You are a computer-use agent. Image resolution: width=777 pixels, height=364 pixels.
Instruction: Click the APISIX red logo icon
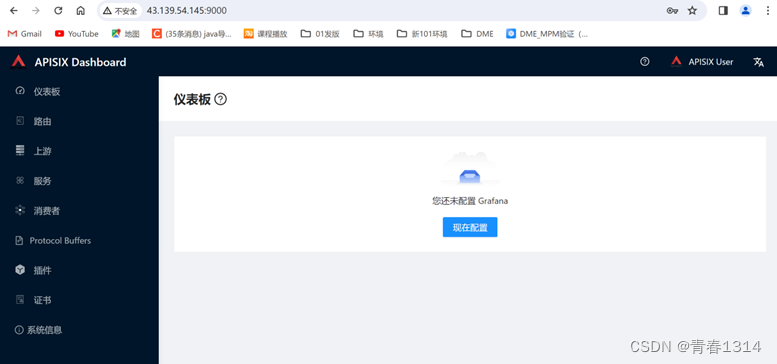point(19,62)
